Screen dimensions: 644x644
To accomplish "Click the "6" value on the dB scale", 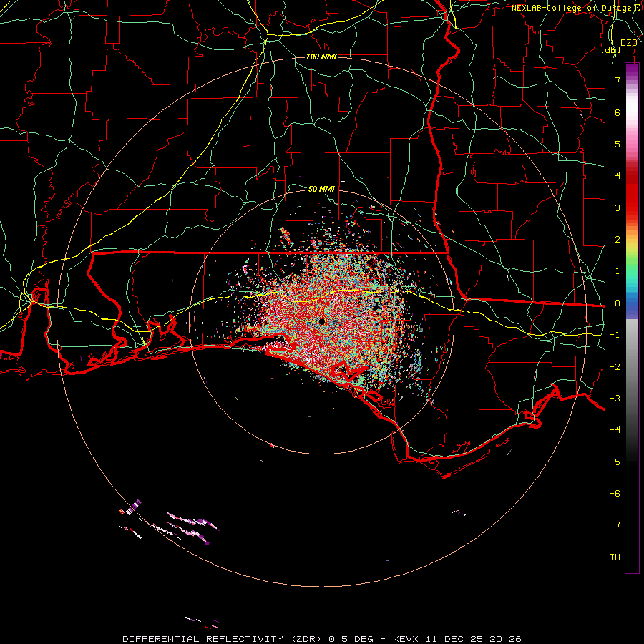I will 618,112.
